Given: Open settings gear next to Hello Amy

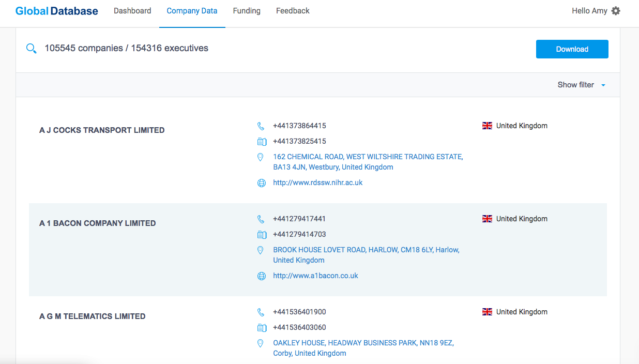Looking at the screenshot, I should (616, 11).
